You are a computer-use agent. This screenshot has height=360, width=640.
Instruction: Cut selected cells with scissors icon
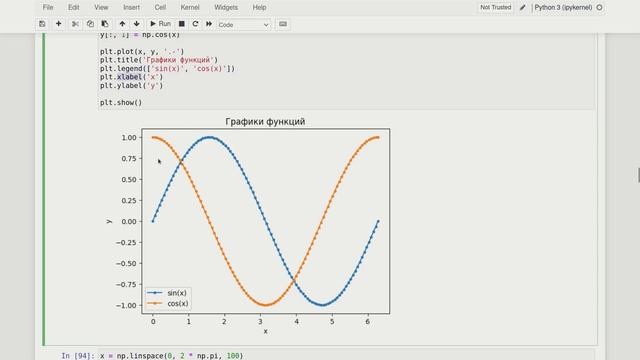tap(75, 24)
